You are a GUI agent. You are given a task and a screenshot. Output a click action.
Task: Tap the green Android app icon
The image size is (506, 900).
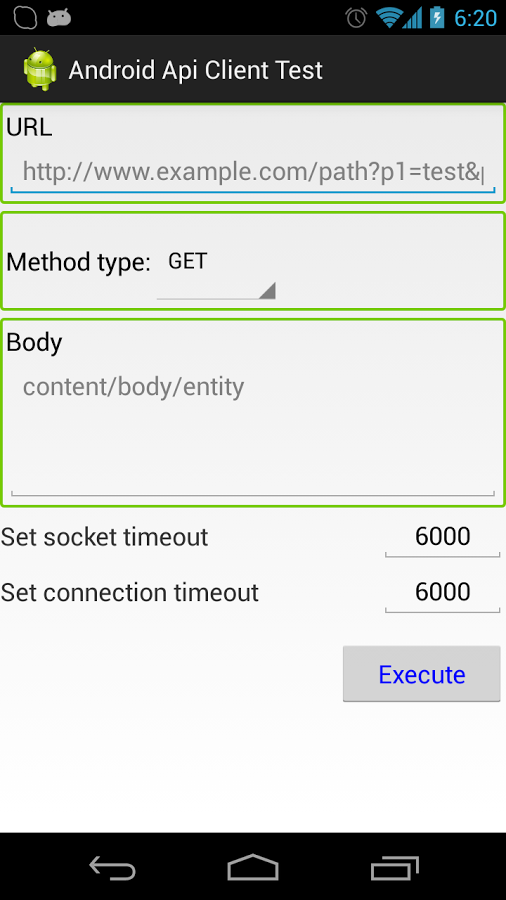click(40, 69)
